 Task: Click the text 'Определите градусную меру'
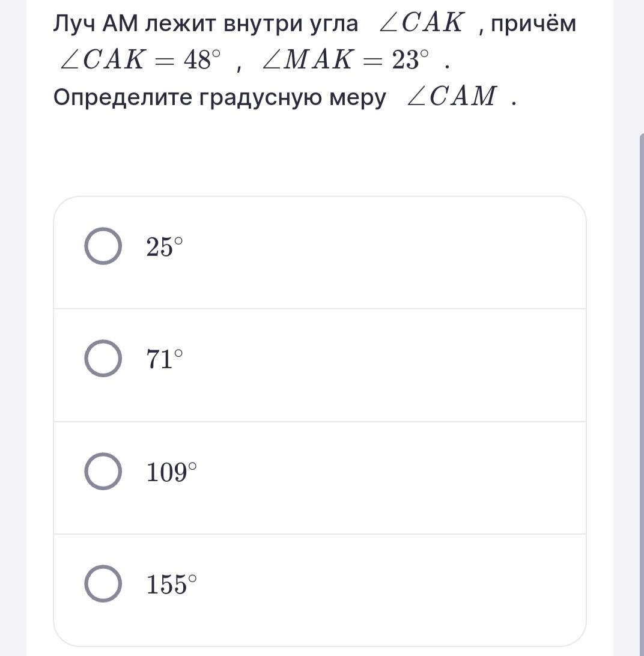click(x=220, y=98)
